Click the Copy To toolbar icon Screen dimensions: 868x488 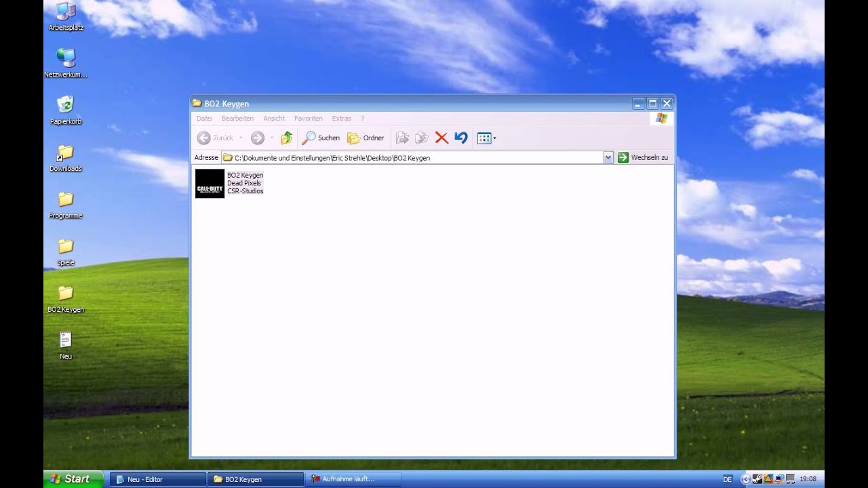point(422,138)
